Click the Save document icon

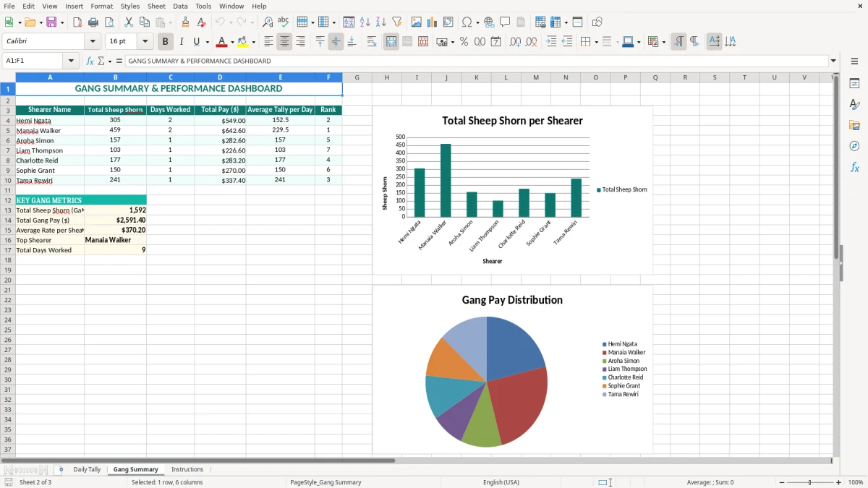[x=51, y=22]
